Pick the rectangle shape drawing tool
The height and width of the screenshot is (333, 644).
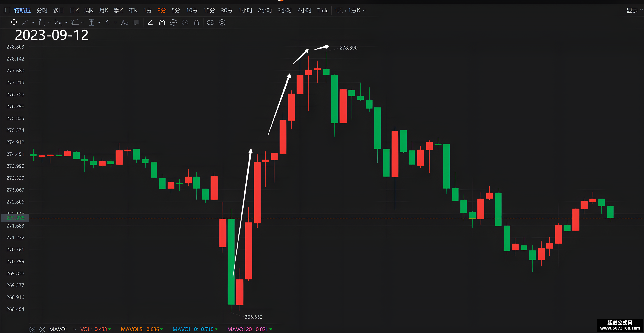pyautogui.click(x=42, y=22)
